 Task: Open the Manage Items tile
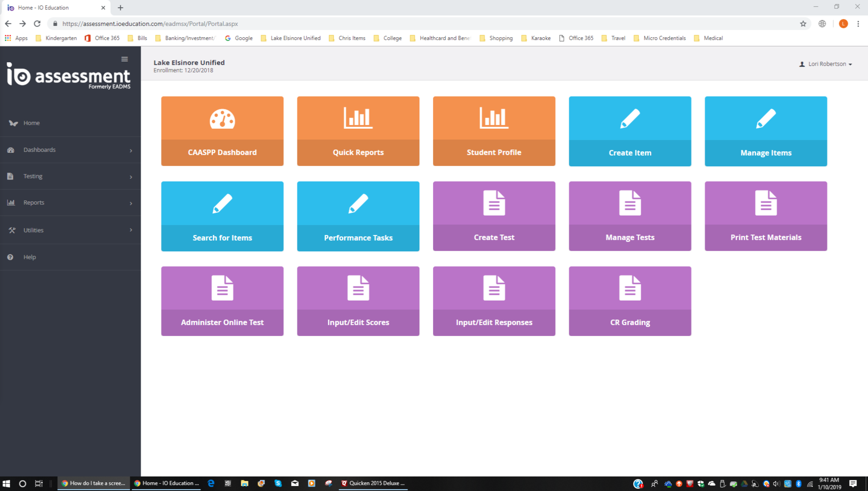765,131
